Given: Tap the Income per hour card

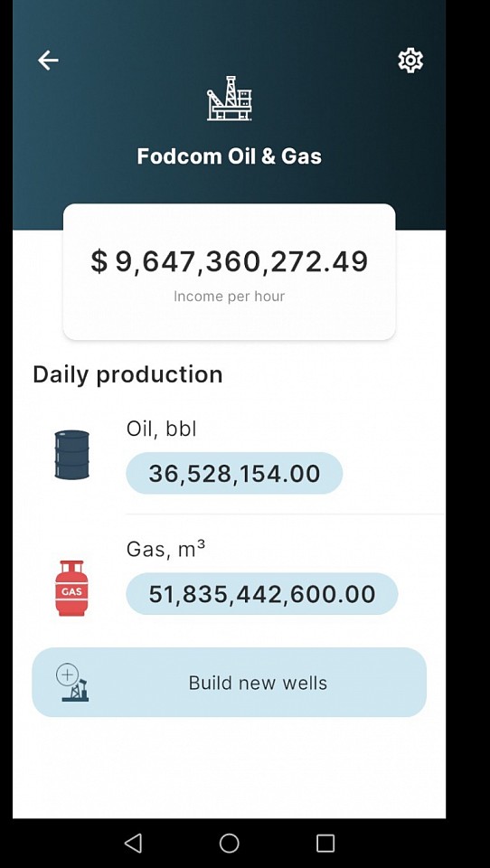Looking at the screenshot, I should [230, 272].
